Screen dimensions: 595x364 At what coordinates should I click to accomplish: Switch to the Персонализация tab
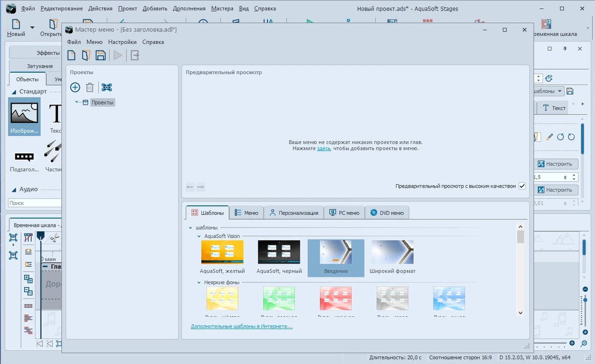tap(294, 213)
